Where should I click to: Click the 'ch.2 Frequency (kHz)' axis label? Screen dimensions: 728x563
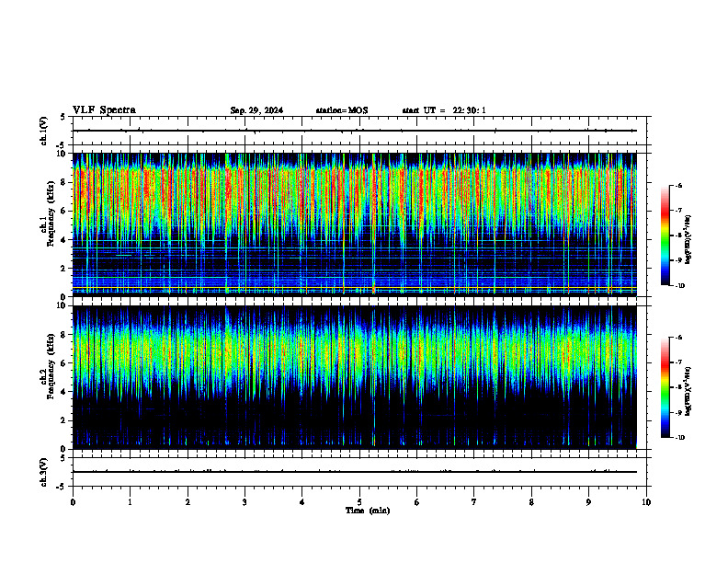click(x=47, y=366)
